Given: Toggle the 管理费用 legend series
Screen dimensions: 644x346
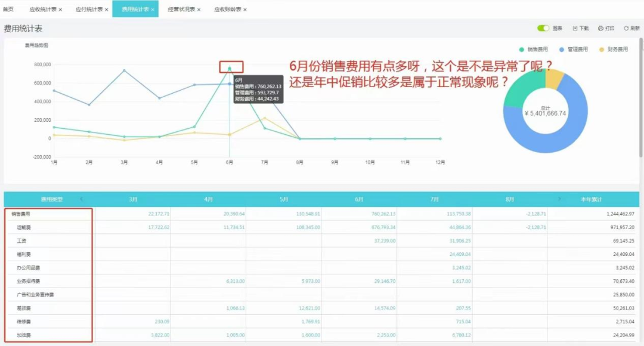Looking at the screenshot, I should (574, 50).
